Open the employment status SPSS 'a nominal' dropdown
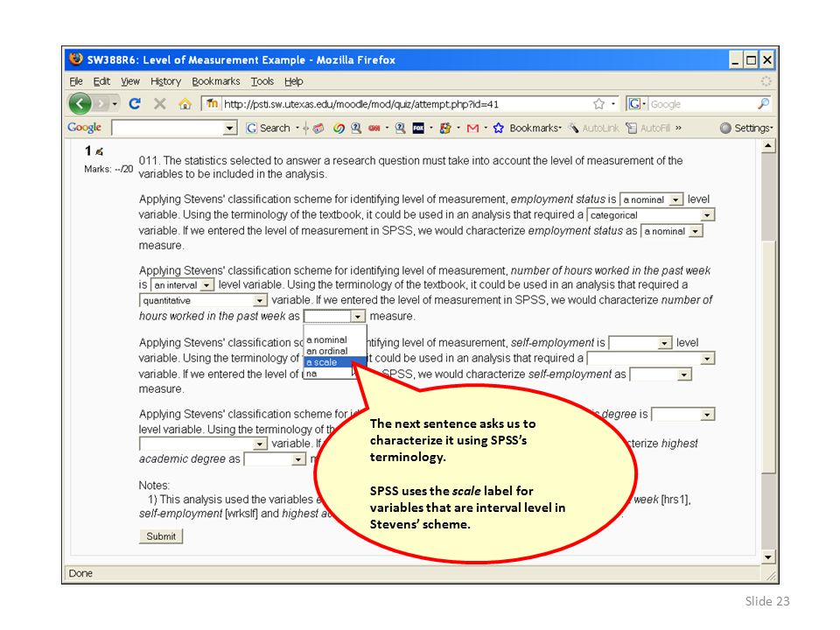 coord(671,231)
